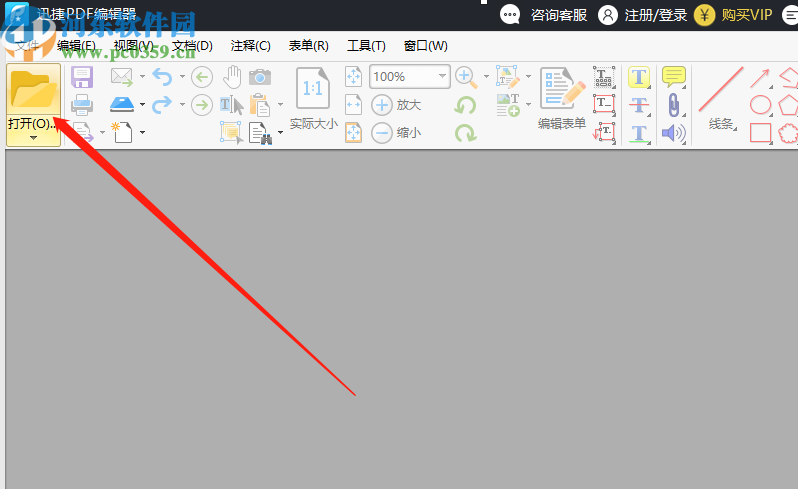The width and height of the screenshot is (798, 489).
Task: Select the arrow drawing tool
Action: (x=760, y=78)
